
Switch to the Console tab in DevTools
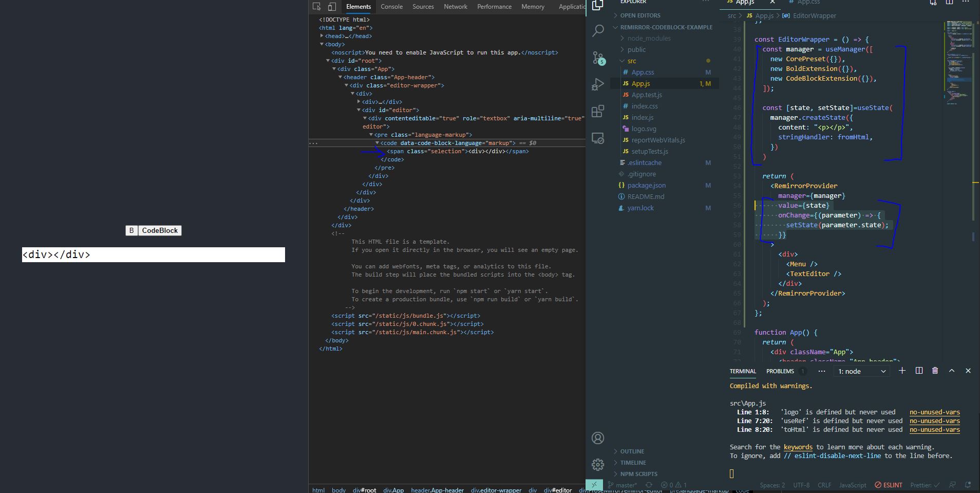click(x=392, y=7)
